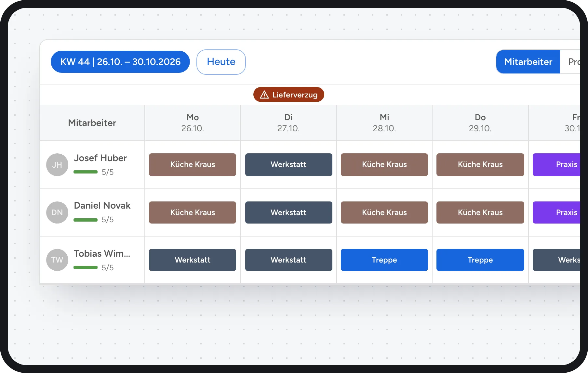Open Tobias Wim's Friday Werkstatt block
This screenshot has height=373, width=588.
point(556,260)
